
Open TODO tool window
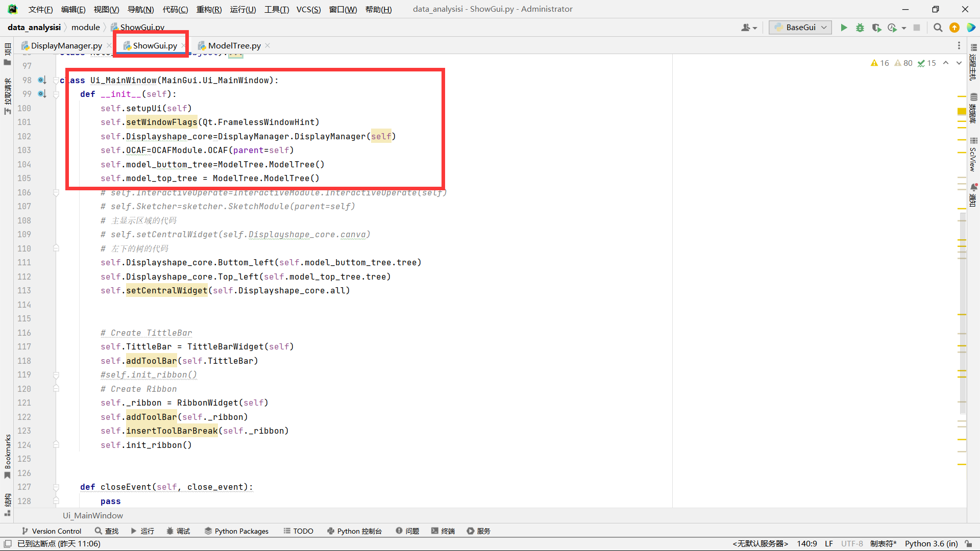coord(299,531)
